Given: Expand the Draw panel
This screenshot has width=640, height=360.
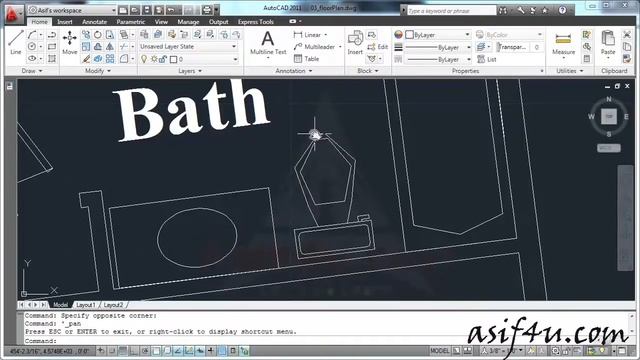Looking at the screenshot, I should 32,71.
